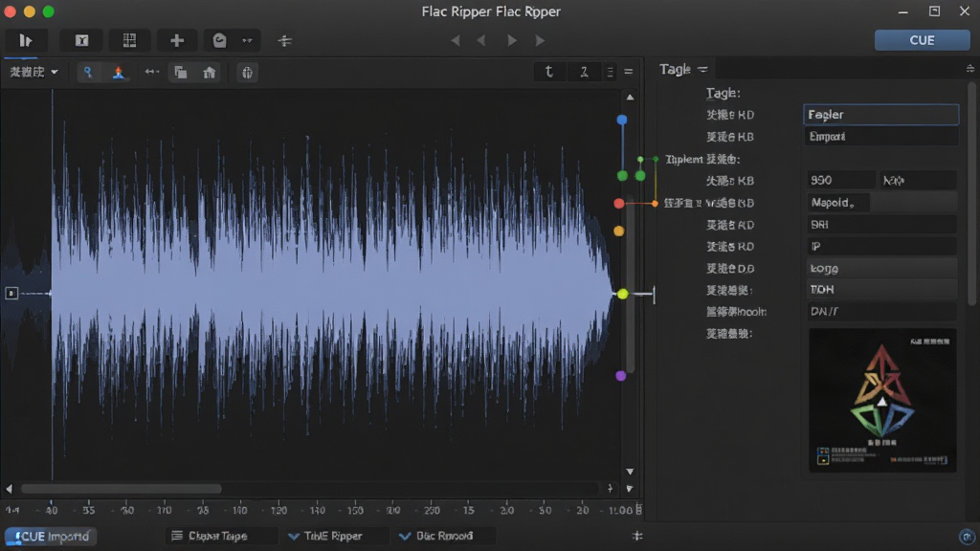980x551 pixels.
Task: Select the right green marker dot
Action: 640,176
